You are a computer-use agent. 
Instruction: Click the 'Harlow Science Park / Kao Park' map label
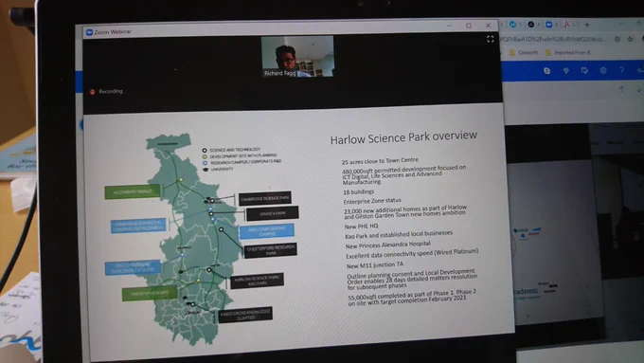[257, 281]
